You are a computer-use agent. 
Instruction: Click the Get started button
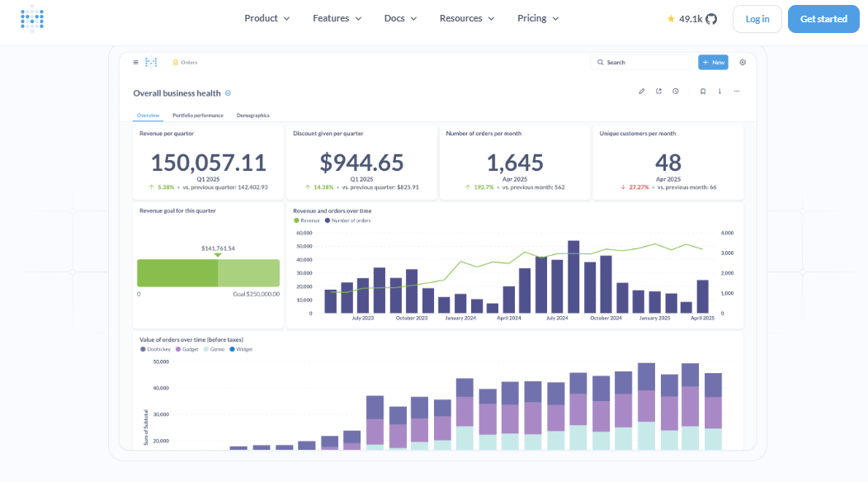point(823,19)
